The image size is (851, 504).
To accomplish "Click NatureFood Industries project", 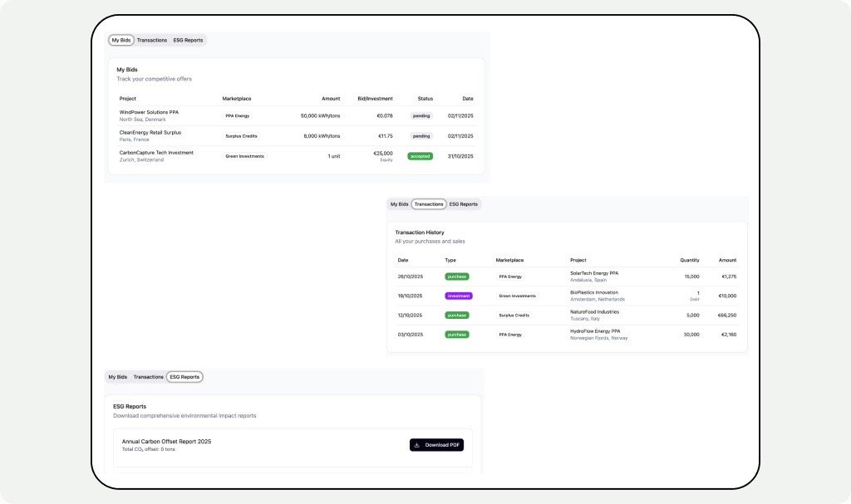I will 594,312.
